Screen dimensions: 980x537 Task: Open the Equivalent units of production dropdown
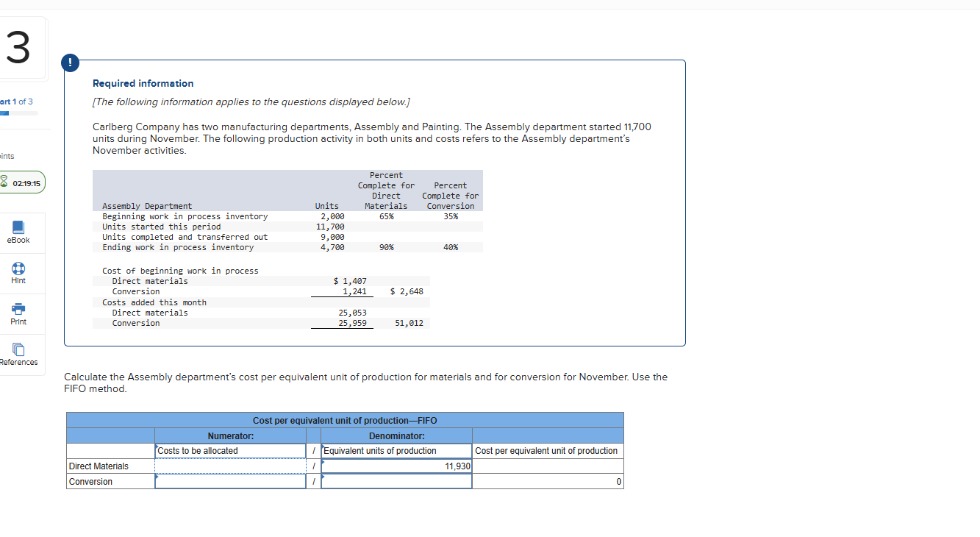coord(397,451)
